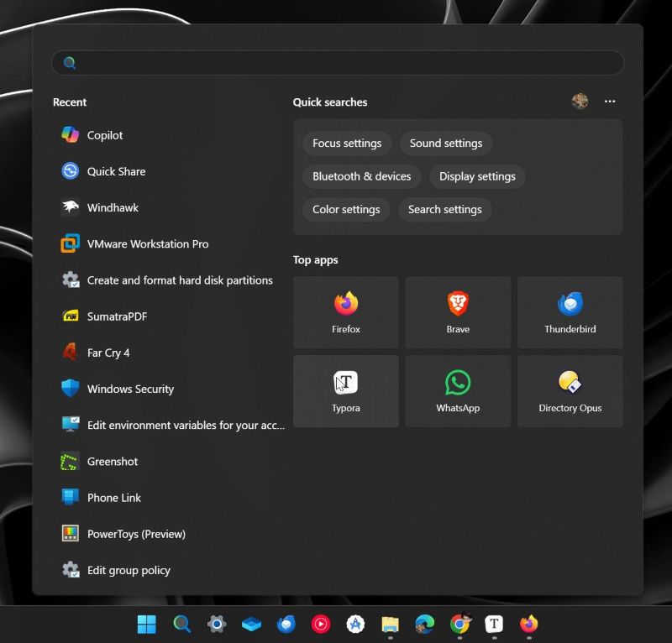Open Windows Security from Recent list
Viewport: 672px width, 643px height.
pos(130,389)
